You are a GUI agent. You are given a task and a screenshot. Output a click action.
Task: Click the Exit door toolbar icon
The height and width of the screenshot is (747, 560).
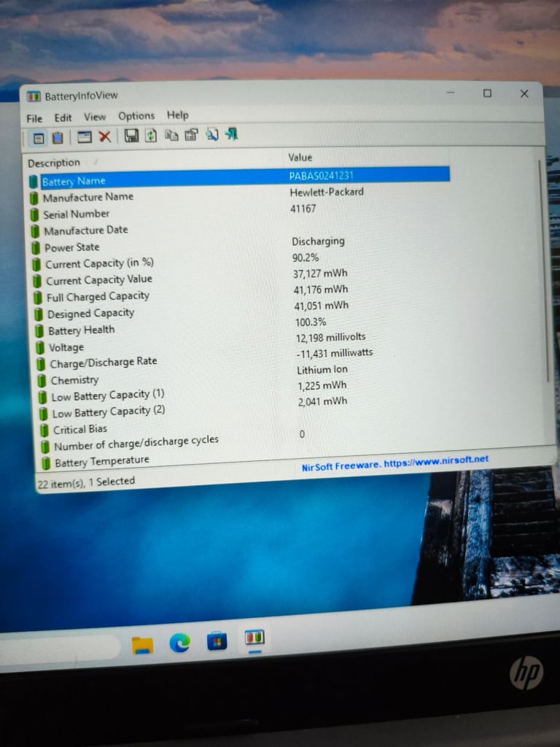coord(232,134)
